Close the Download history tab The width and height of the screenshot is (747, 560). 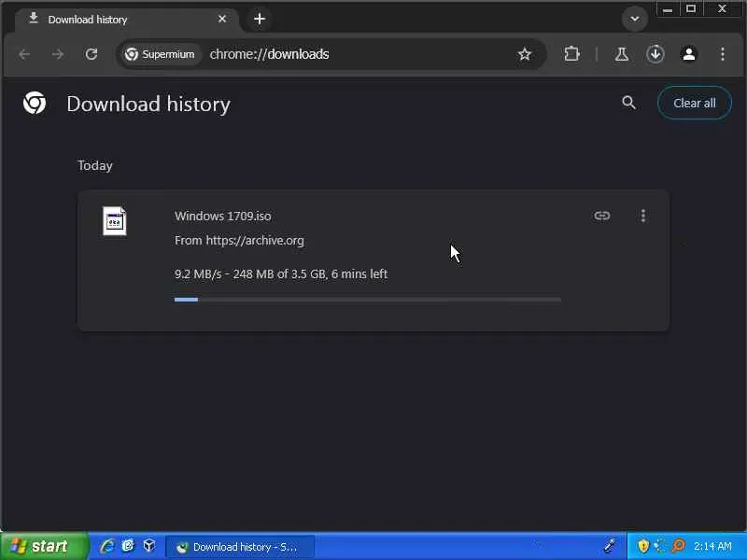222,19
